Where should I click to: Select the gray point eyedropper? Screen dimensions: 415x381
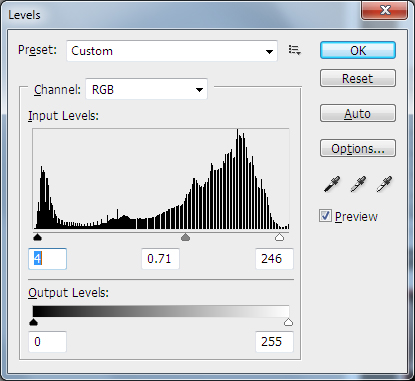pos(358,184)
